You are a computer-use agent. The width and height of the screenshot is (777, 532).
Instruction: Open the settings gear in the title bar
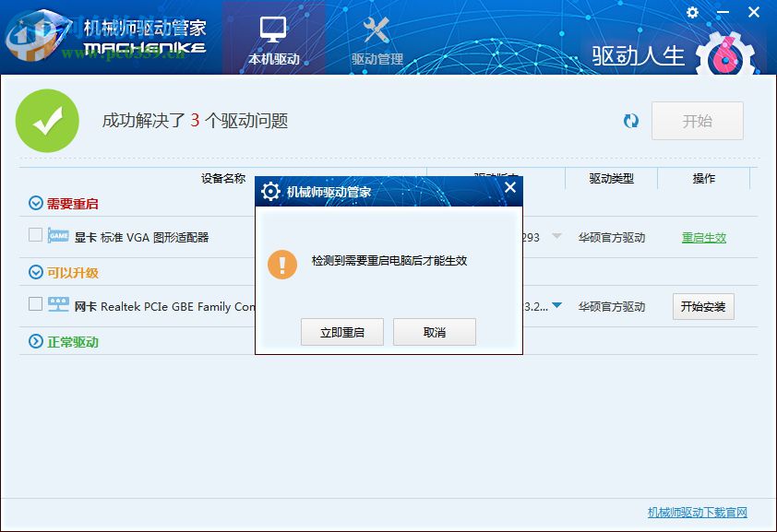click(692, 12)
